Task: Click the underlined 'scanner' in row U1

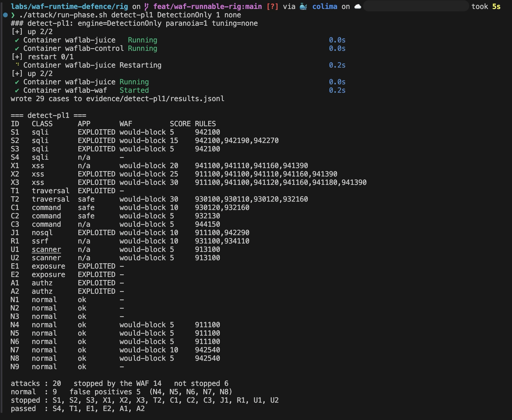Action: click(46, 249)
